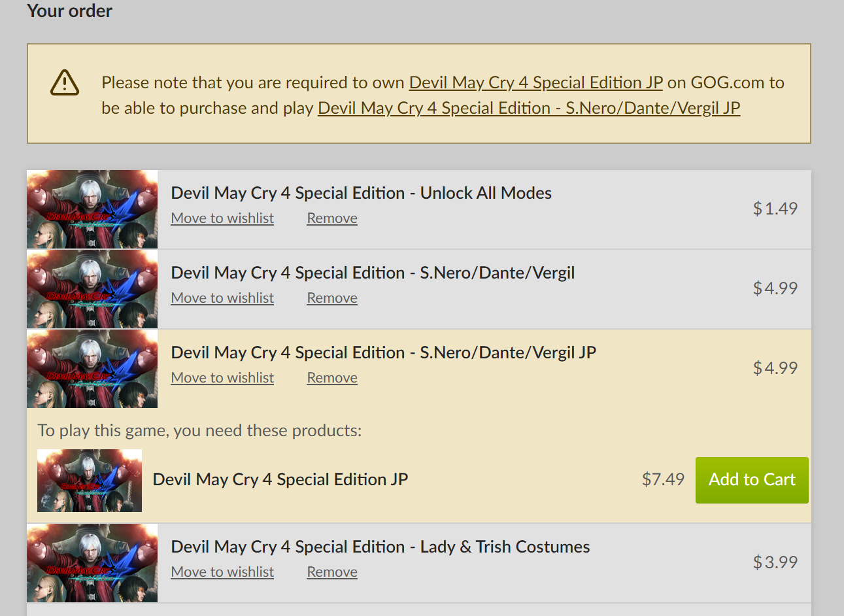
Task: Remove S.Nero/Dante/Vergil JP from order
Action: [x=332, y=378]
